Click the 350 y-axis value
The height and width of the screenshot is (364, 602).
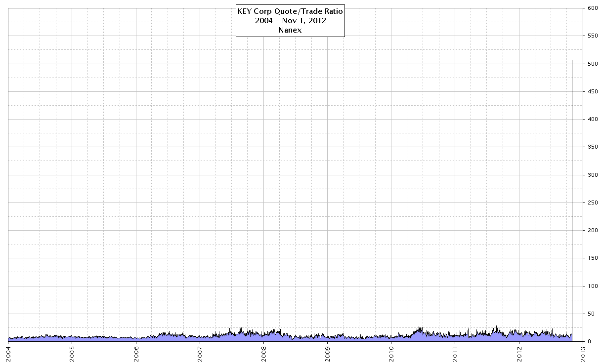pyautogui.click(x=593, y=147)
